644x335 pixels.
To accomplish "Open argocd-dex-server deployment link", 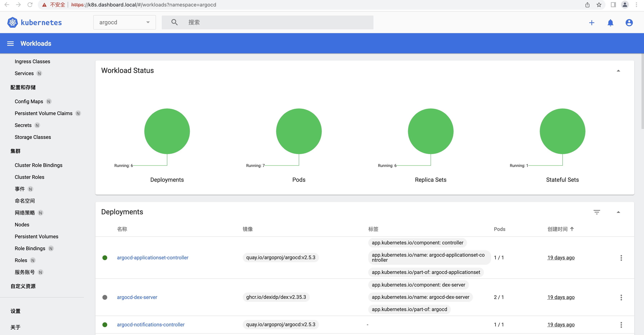I will click(137, 297).
